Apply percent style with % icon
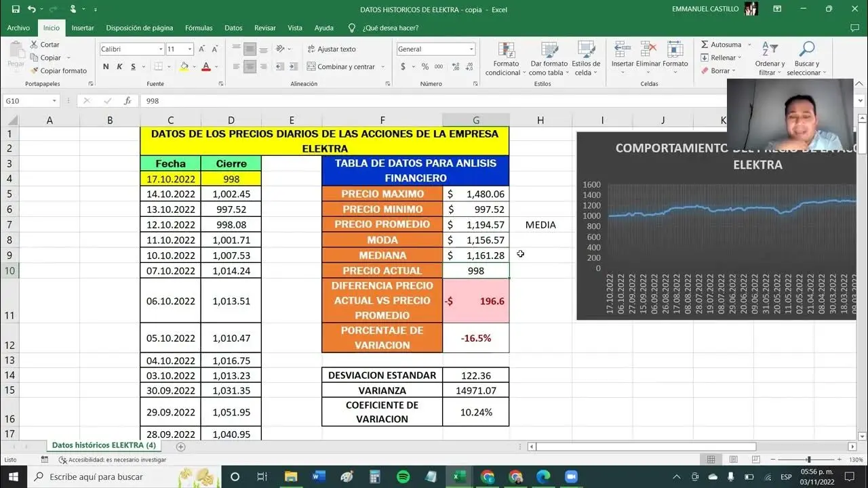Screen dimensions: 868x488 [x=425, y=66]
